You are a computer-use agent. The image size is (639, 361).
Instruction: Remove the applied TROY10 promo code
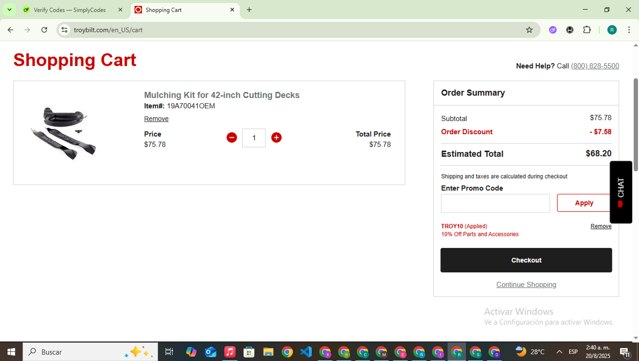tap(601, 226)
